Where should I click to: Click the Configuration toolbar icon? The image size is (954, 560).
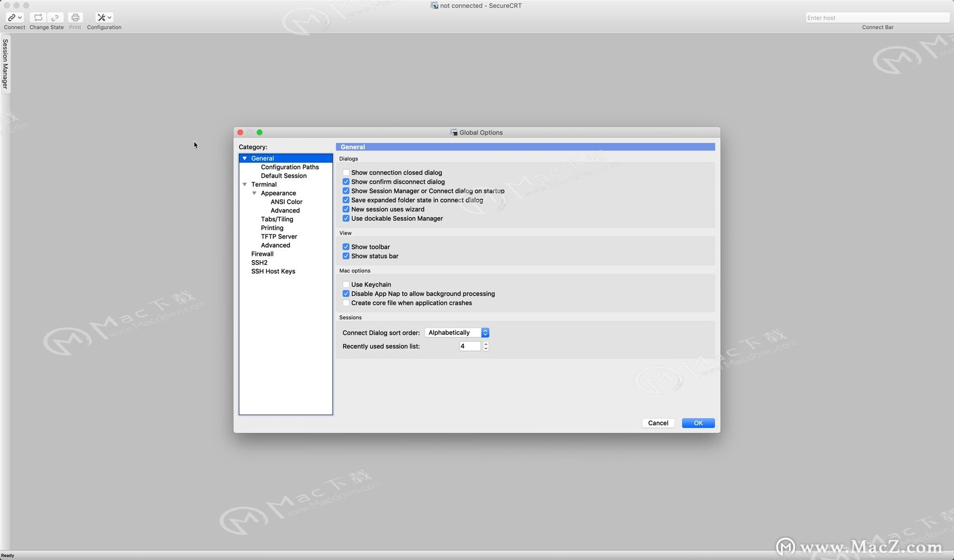[103, 17]
